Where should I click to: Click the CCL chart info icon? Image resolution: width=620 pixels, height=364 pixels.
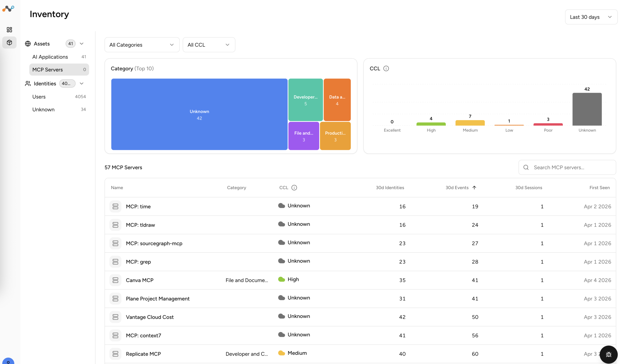pos(386,69)
